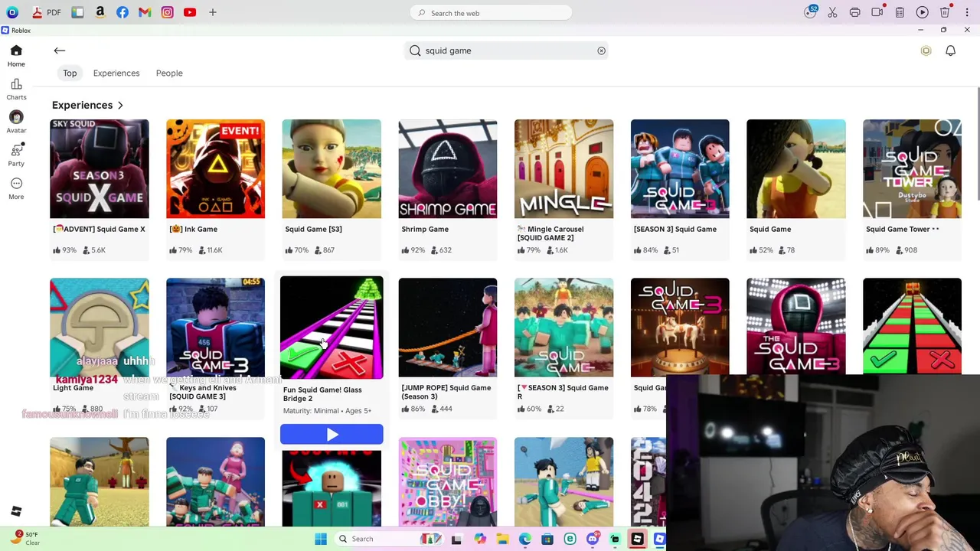Image resolution: width=980 pixels, height=551 pixels.
Task: Open the Squid Game X Season 3 thumbnail
Action: tap(100, 168)
